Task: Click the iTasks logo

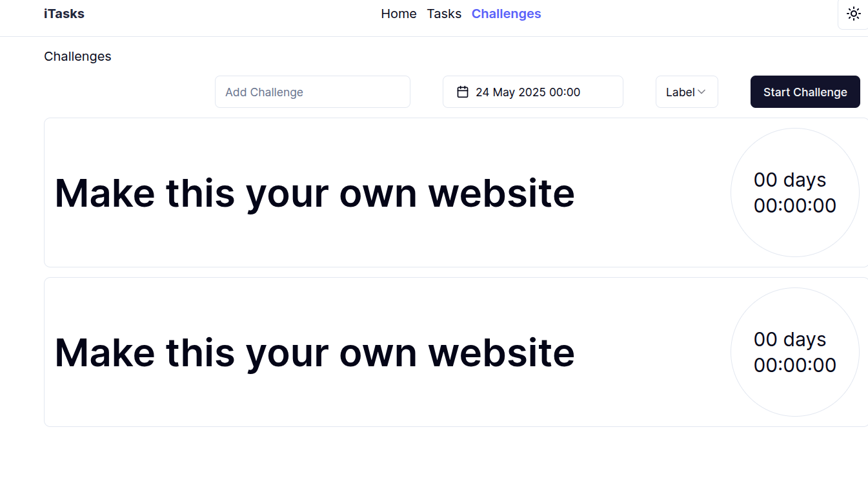Action: tap(64, 14)
